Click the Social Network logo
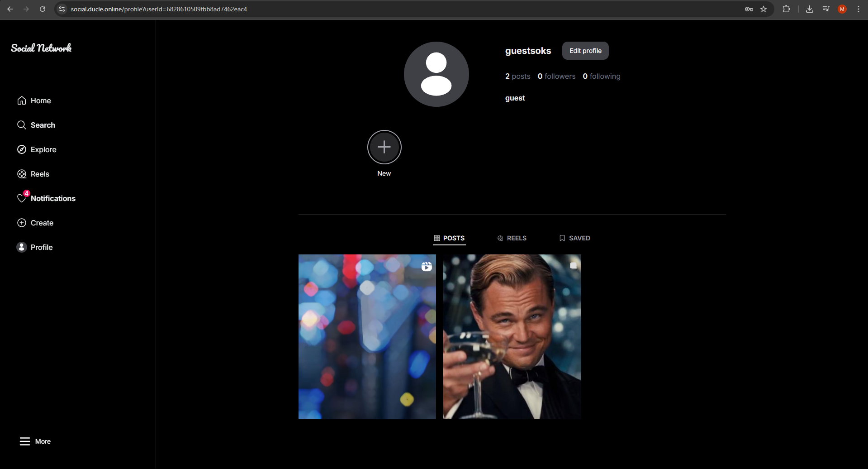The image size is (868, 469). pos(41,48)
